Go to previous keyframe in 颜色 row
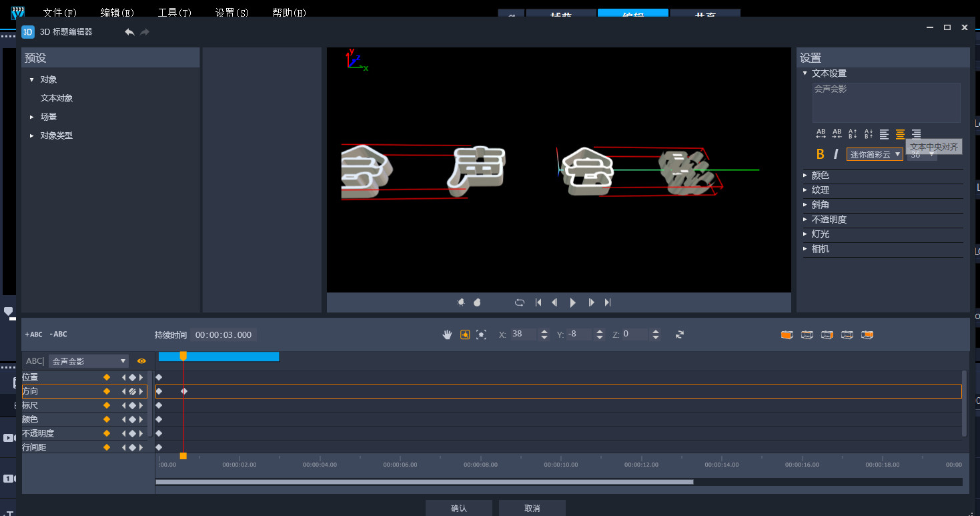Screen dimensions: 980x516 pyautogui.click(x=123, y=419)
